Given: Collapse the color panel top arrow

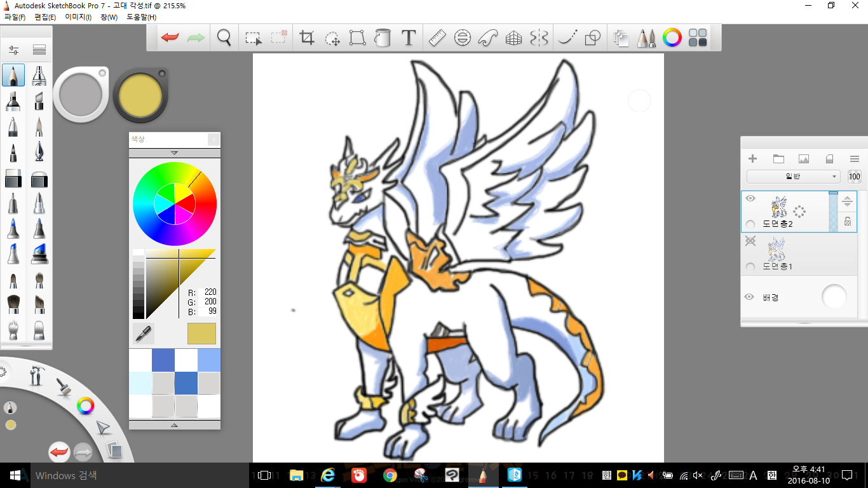Looking at the screenshot, I should [x=175, y=153].
